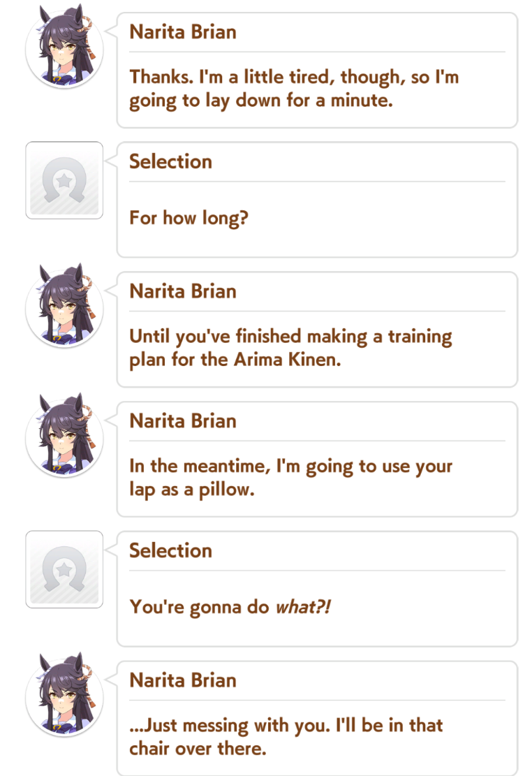
Task: Click the "use your lap as a pillow" line
Action: coord(290,478)
